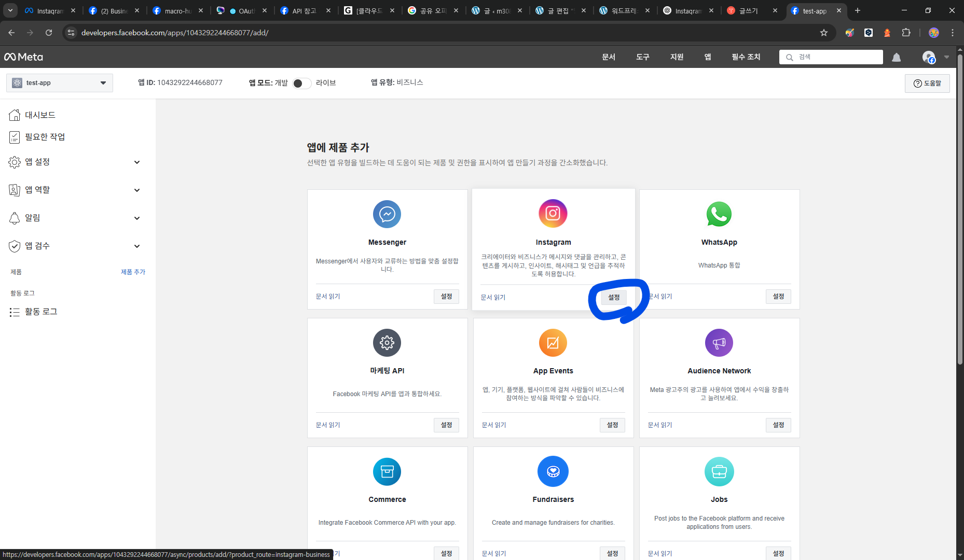Click 설정 on the Audience Network card
This screenshot has height=560, width=964.
pyautogui.click(x=778, y=425)
